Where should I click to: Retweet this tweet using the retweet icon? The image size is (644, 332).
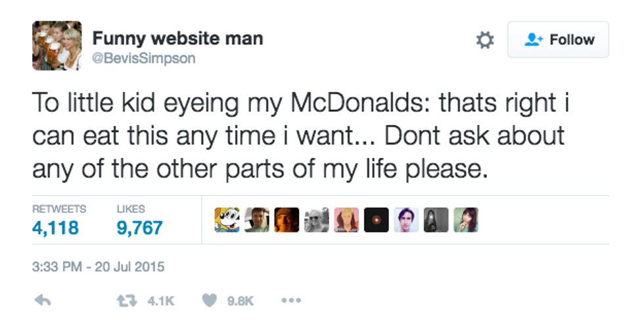click(125, 300)
